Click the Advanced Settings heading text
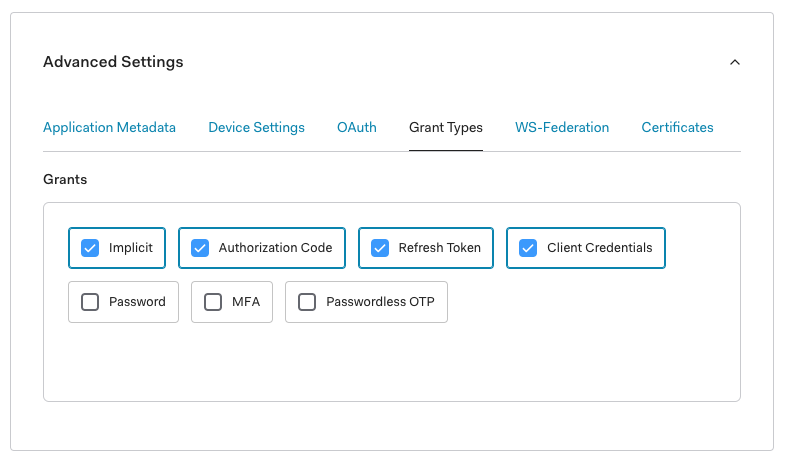This screenshot has width=785, height=463. (x=113, y=62)
